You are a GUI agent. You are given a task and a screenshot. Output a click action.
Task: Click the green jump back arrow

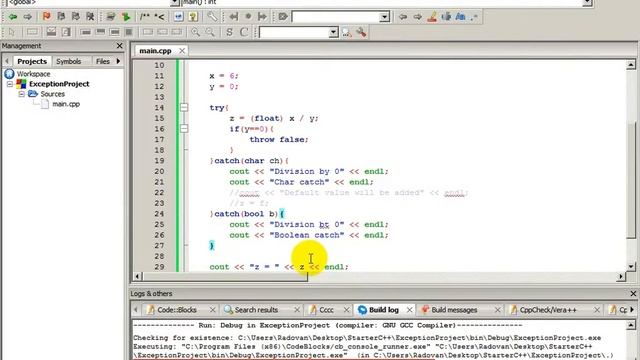point(13,17)
